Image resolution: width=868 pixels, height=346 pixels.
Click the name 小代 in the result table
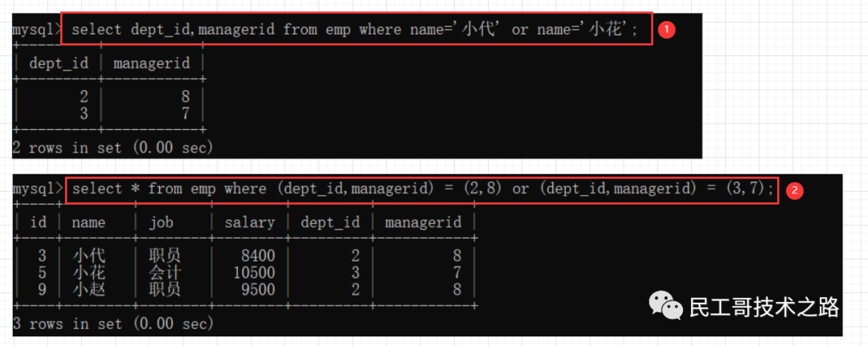(88, 255)
